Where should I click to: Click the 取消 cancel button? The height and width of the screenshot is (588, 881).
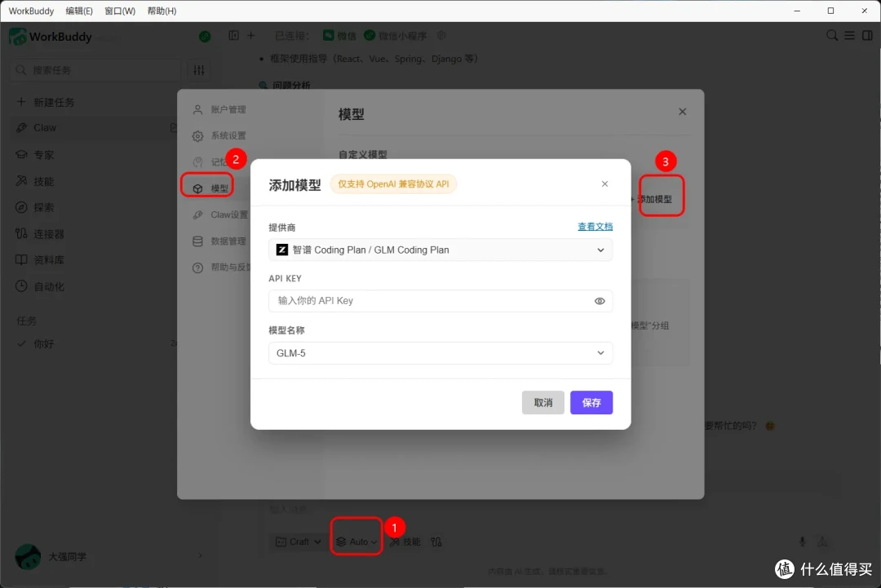(542, 403)
